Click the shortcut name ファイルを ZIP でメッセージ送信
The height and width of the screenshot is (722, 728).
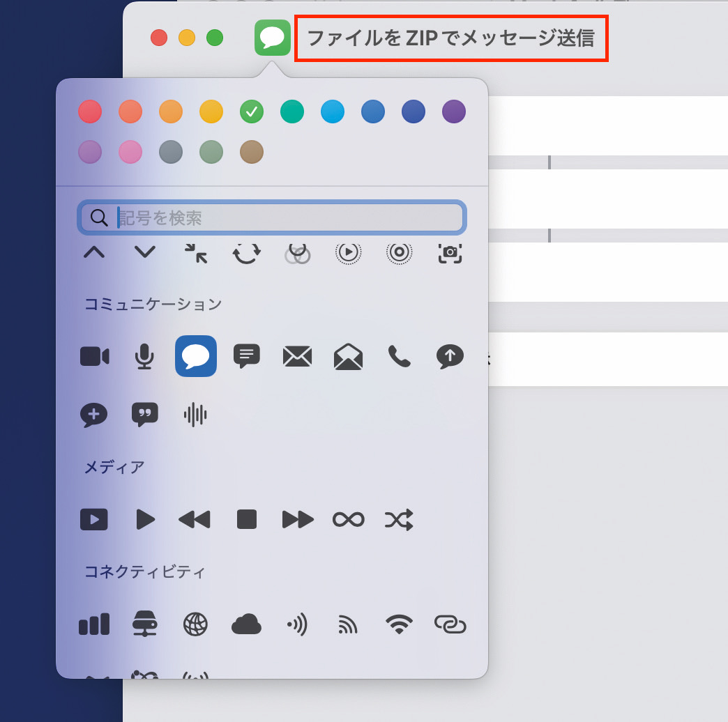(x=451, y=38)
